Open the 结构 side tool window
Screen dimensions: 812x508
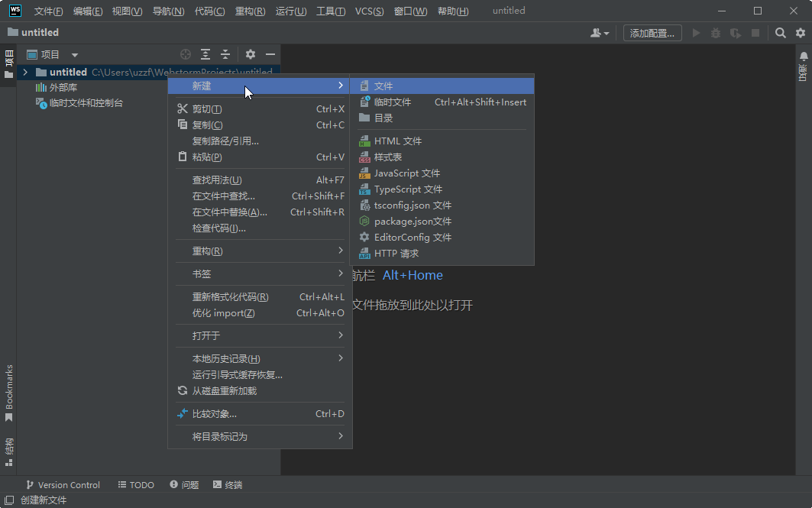coord(9,452)
